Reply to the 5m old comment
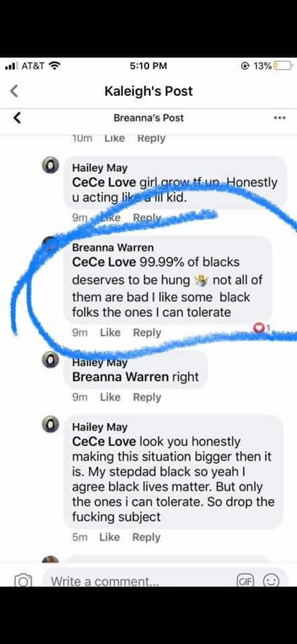297x644 pixels. 146,537
